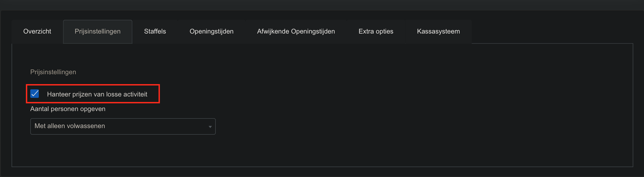Show the Extra opties tab

(376, 31)
